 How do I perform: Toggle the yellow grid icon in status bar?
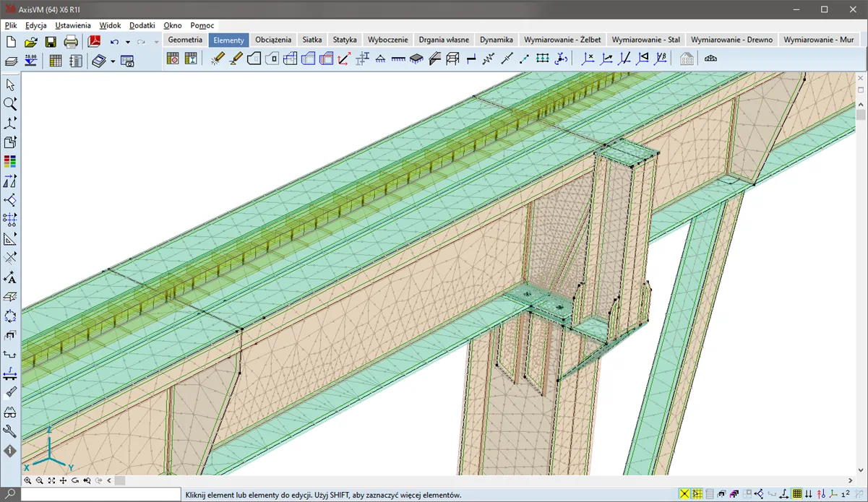[797, 494]
